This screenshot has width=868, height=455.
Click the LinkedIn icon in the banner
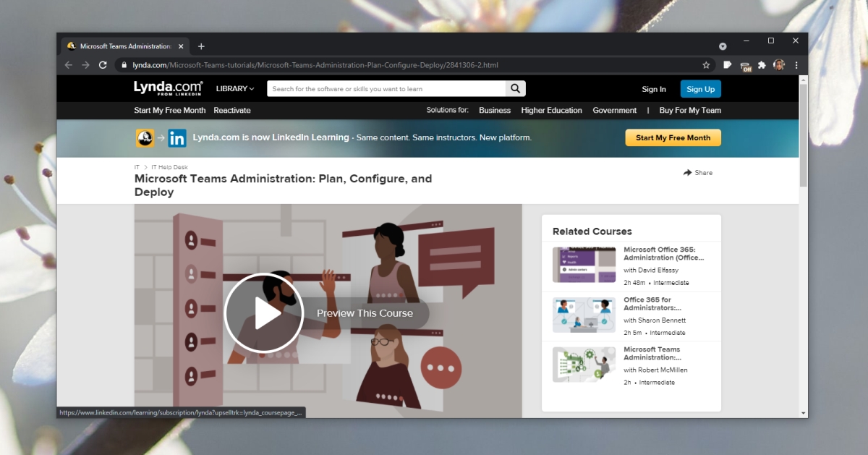click(177, 137)
